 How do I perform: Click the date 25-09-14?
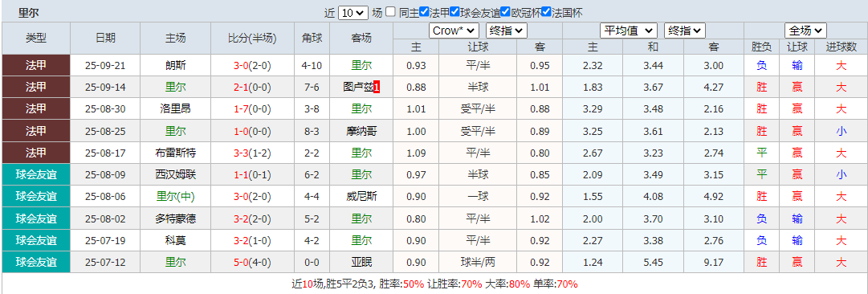pos(105,88)
